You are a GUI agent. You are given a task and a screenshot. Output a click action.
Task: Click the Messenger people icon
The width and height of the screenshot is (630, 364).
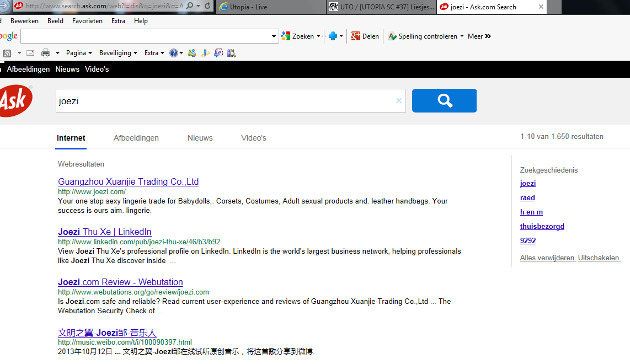192,53
